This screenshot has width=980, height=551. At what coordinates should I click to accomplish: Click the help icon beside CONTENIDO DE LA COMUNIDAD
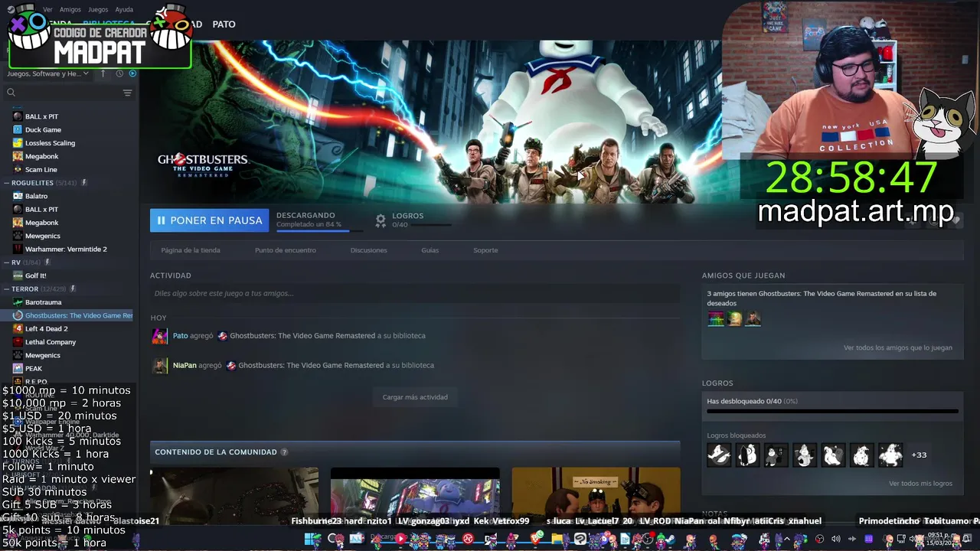(284, 452)
